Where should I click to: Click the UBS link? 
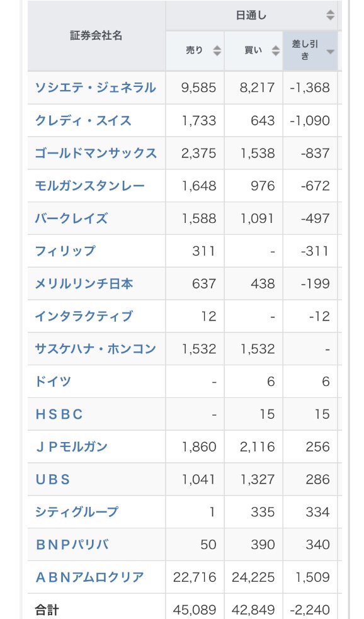click(x=52, y=479)
